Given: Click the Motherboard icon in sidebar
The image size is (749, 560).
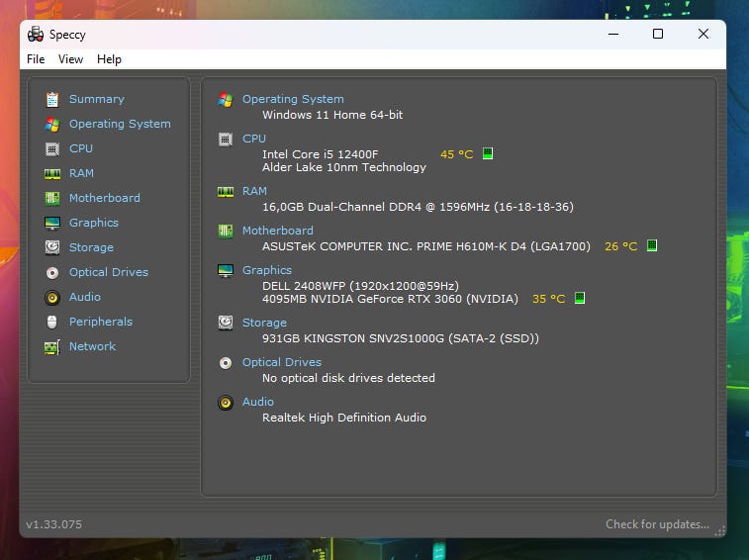Looking at the screenshot, I should point(51,198).
